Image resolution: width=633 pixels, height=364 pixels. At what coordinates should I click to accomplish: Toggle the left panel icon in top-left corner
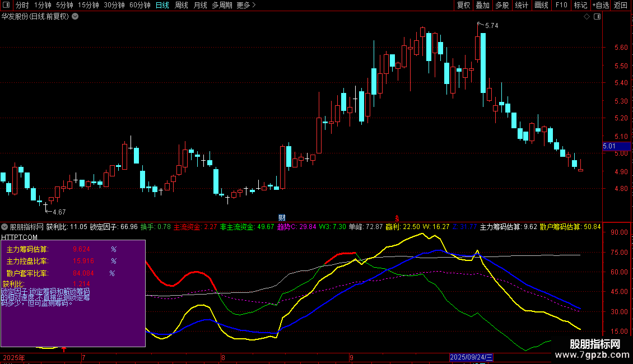click(x=6, y=5)
